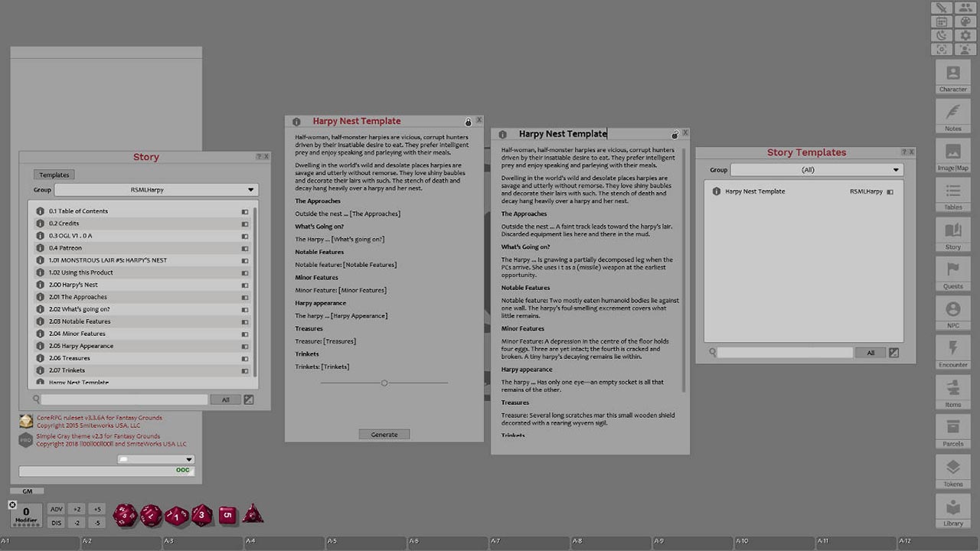Viewport: 980px width, 551px height.
Task: Toggle the +5 modifier button
Action: pyautogui.click(x=96, y=509)
